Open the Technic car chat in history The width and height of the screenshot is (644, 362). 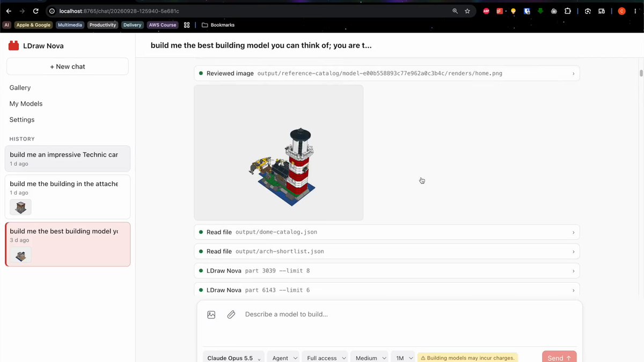point(68,159)
